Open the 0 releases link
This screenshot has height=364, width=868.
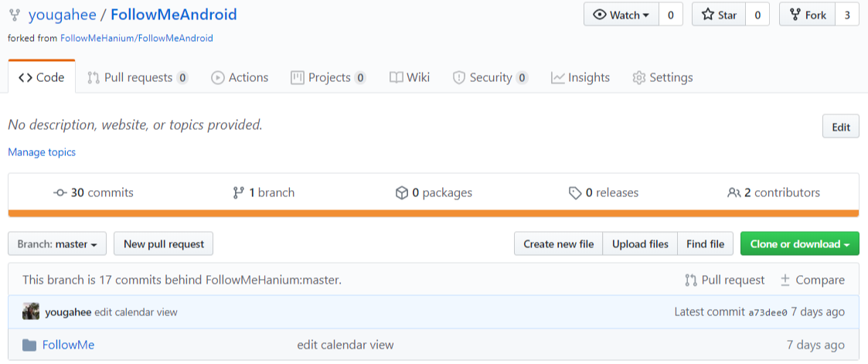604,192
